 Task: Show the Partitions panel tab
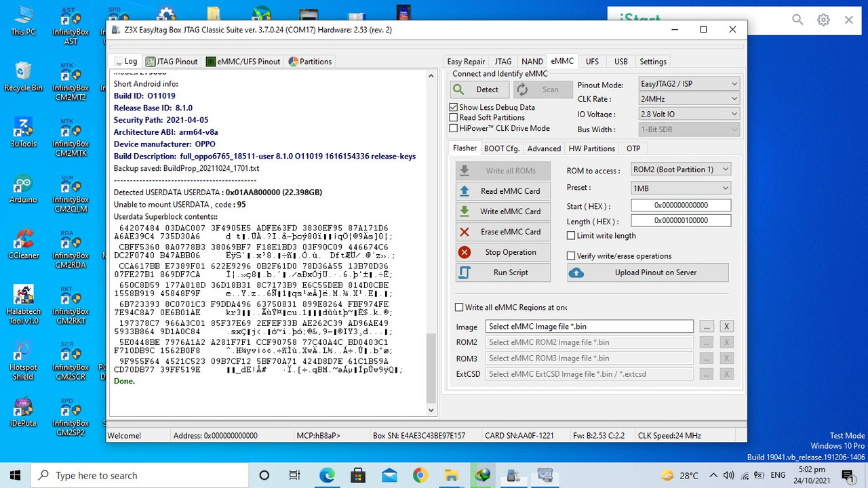point(310,62)
